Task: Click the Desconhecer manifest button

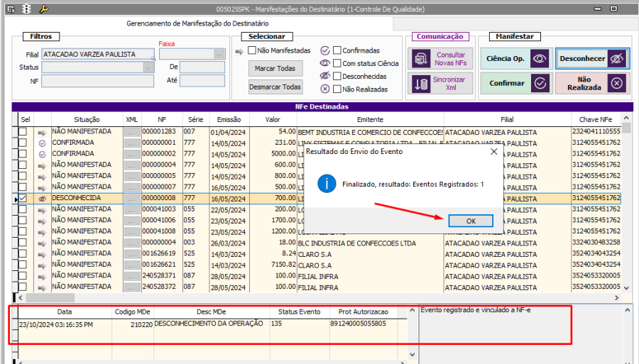Action: [x=592, y=59]
